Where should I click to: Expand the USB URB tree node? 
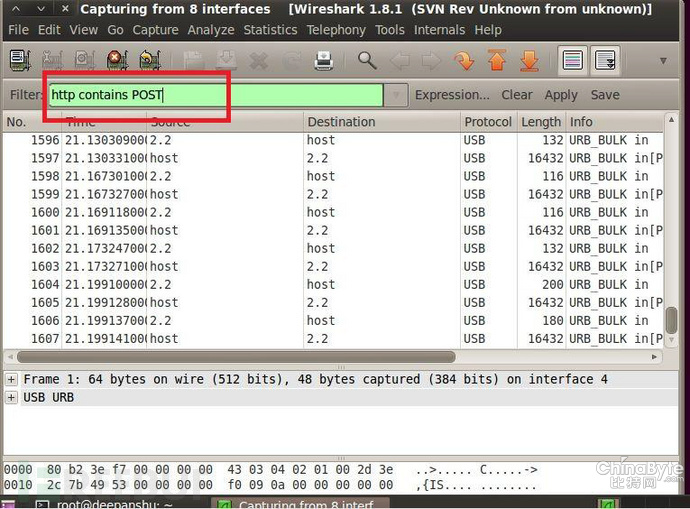(11, 398)
